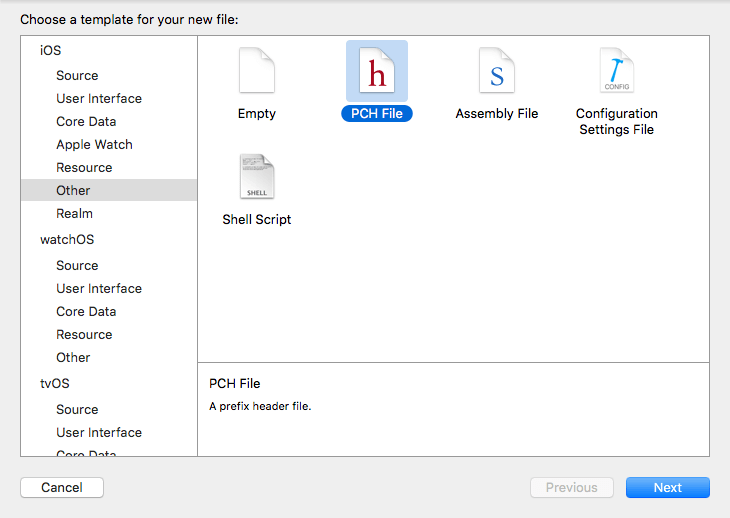Select the Apple Watch category

(94, 144)
